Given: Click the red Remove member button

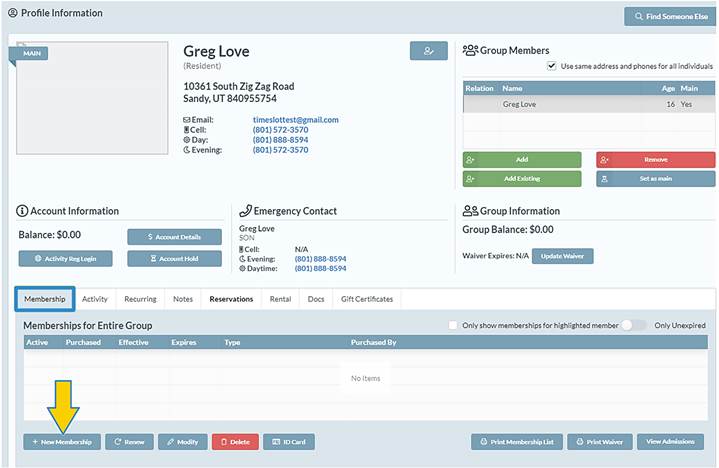Looking at the screenshot, I should point(655,160).
